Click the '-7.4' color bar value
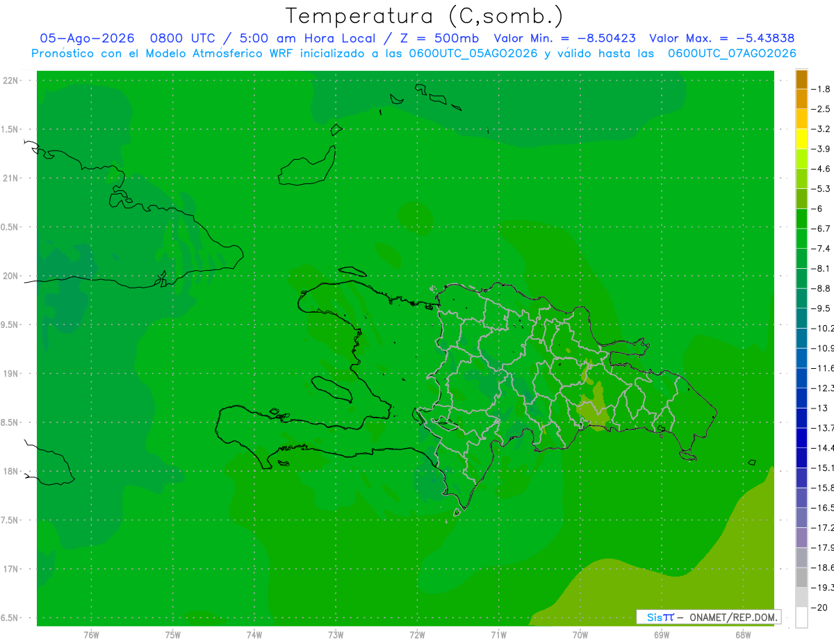The width and height of the screenshot is (834, 644). (x=821, y=248)
